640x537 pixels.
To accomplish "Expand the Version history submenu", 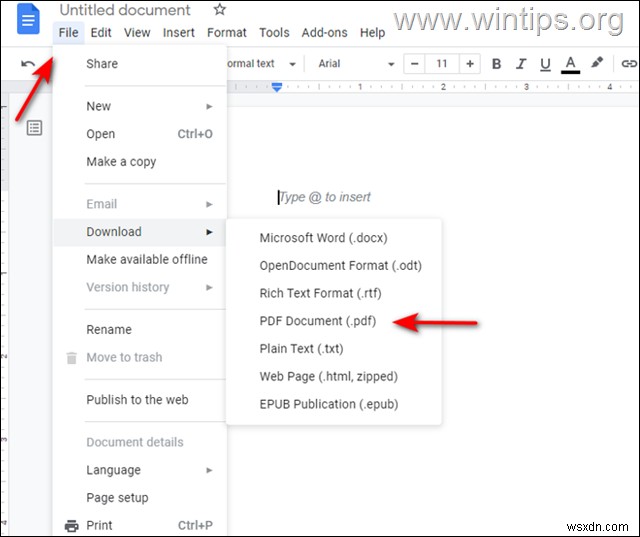I will point(140,287).
